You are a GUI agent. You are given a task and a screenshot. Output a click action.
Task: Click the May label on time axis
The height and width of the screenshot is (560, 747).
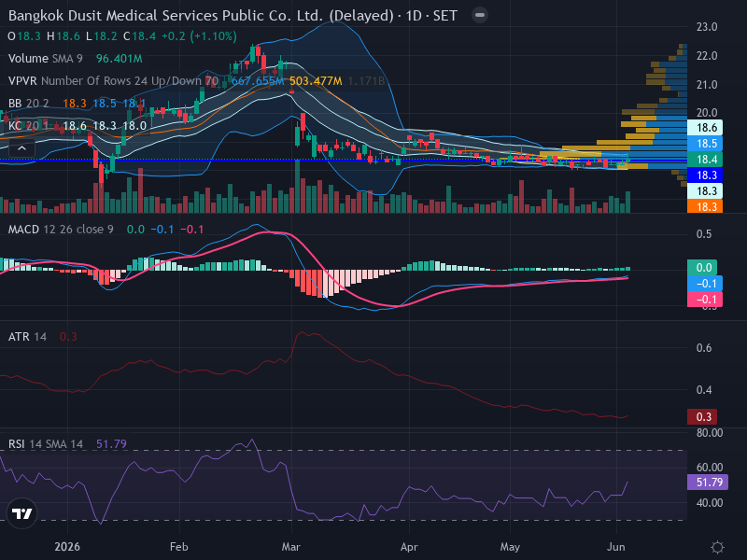[510, 547]
